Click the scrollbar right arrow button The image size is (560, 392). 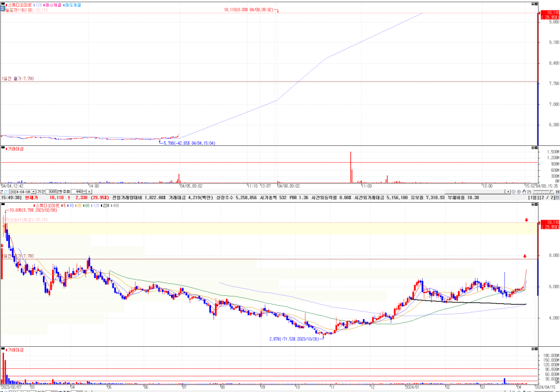[507, 192]
